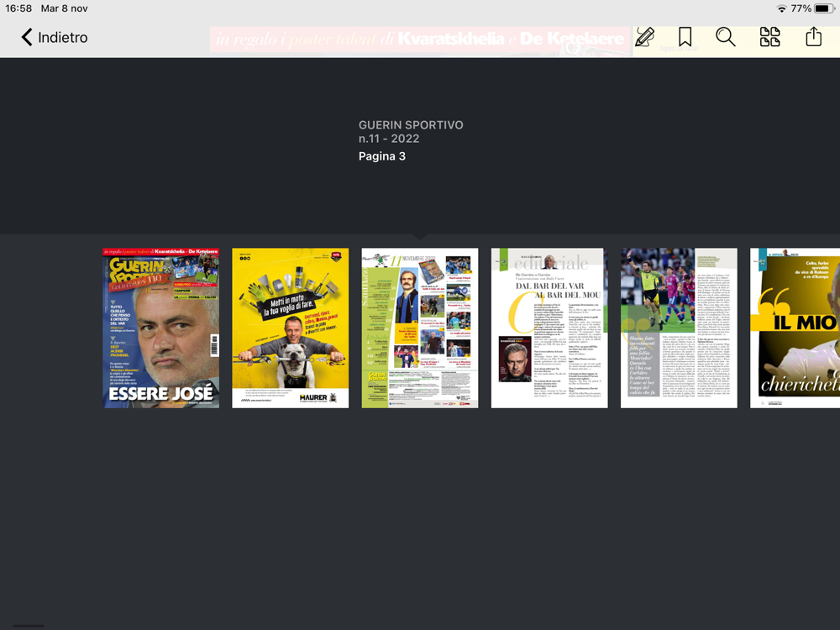Tap the n.11 - 2022 issue label
This screenshot has height=630, width=840.
(x=389, y=139)
